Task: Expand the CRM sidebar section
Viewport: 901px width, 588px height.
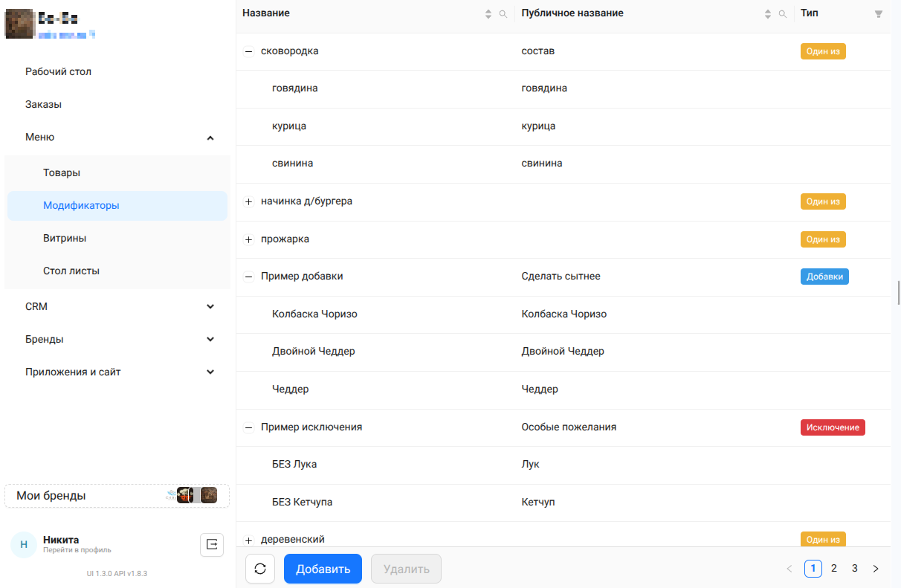Action: click(x=210, y=306)
